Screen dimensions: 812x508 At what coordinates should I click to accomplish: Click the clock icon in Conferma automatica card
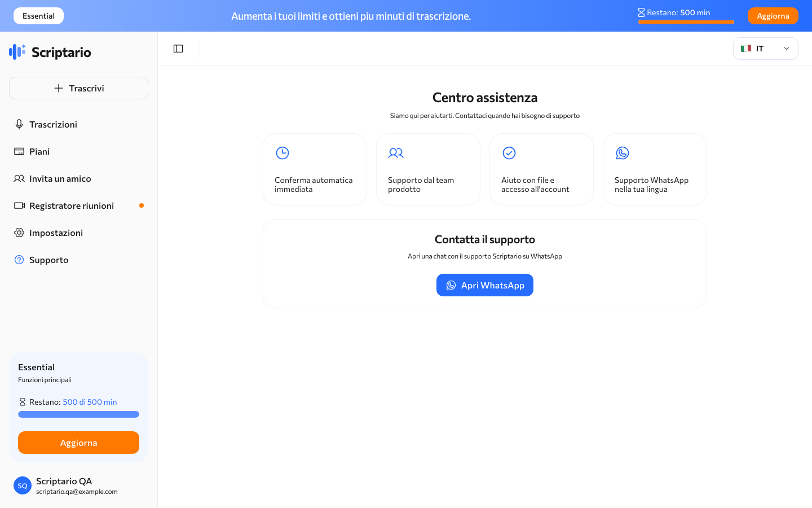click(x=283, y=153)
